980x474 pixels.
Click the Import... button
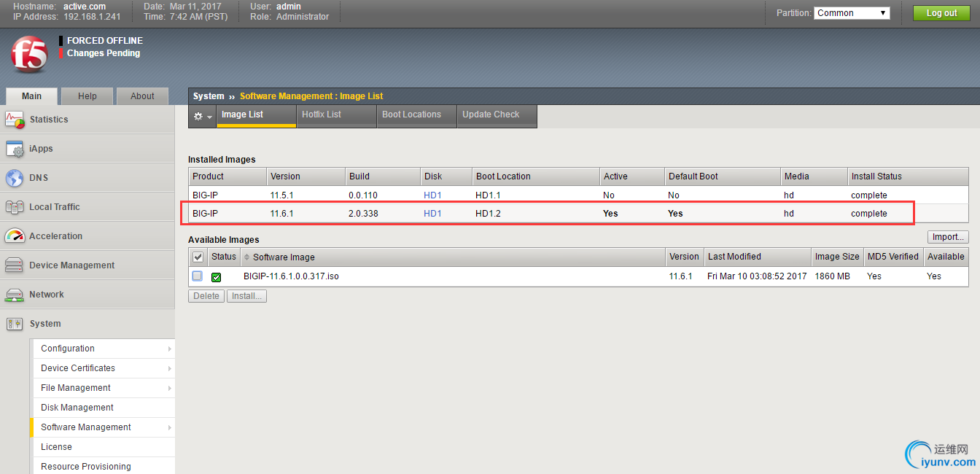(948, 237)
